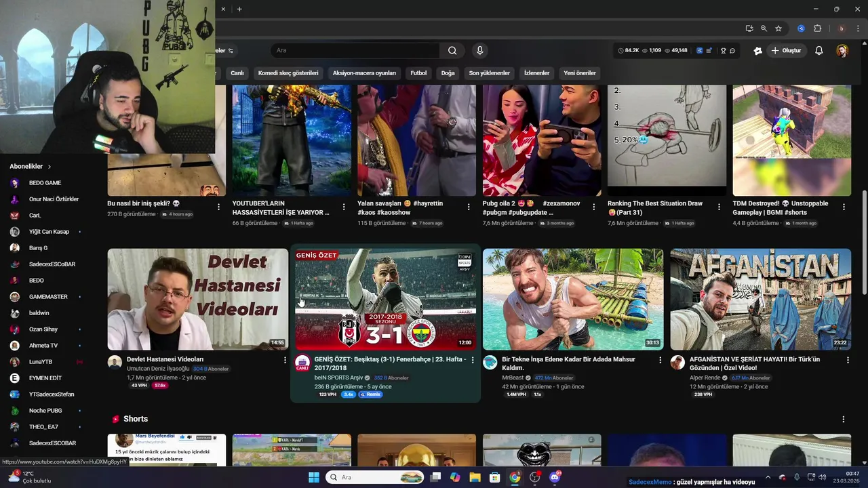Click the trophy icon in stats bar
The image size is (868, 488).
pos(724,51)
